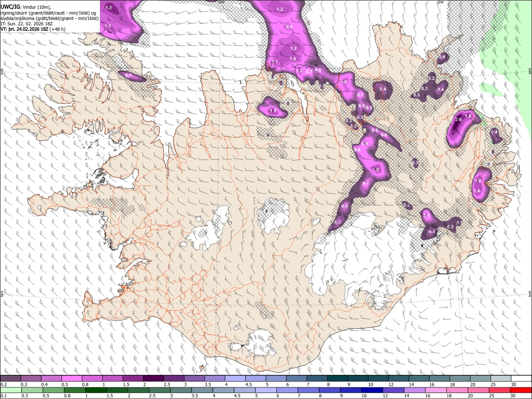532x399 pixels.
Task: Click the 'slydda/snjókoma' snow legend description line
Action: pos(49,18)
